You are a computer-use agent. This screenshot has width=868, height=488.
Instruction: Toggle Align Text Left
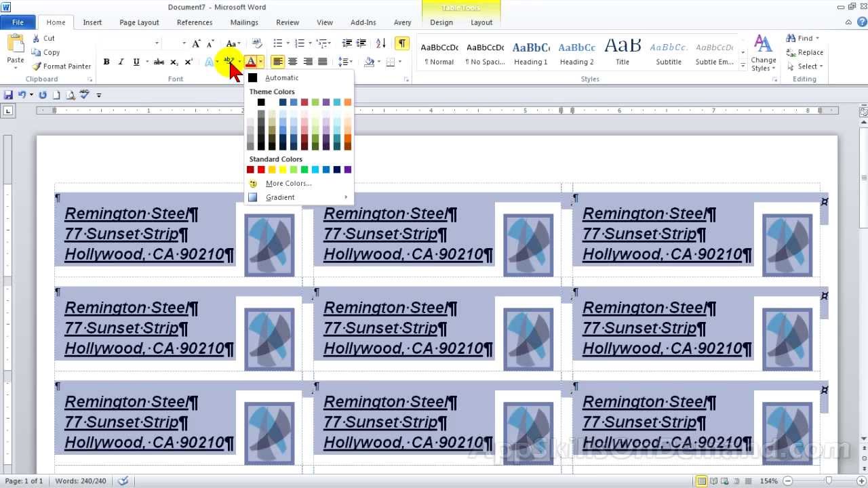277,62
